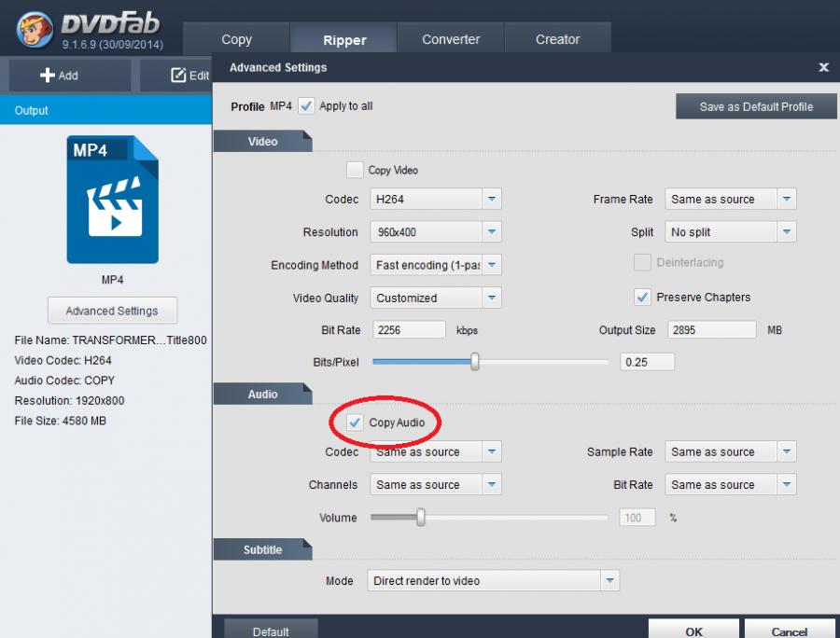Click the Add button with plus icon
This screenshot has height=638, width=840.
pyautogui.click(x=70, y=76)
